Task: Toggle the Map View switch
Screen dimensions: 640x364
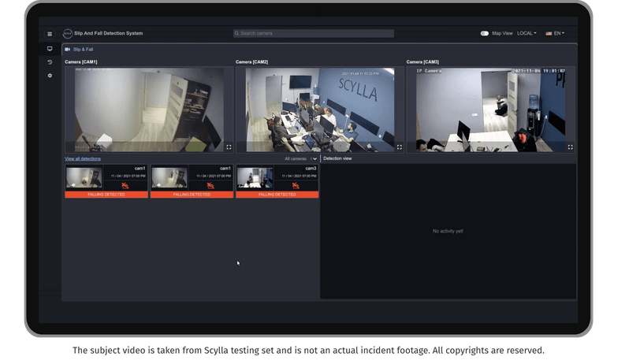Action: (485, 33)
